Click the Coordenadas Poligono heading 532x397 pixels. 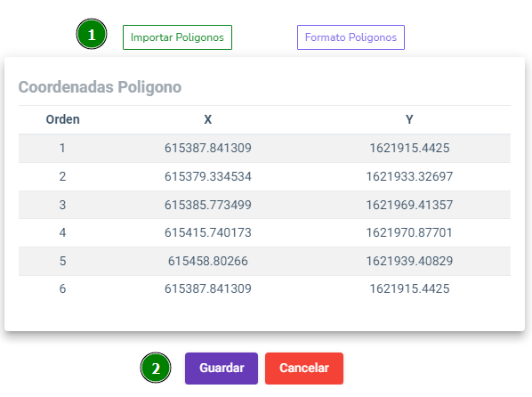[x=100, y=87]
